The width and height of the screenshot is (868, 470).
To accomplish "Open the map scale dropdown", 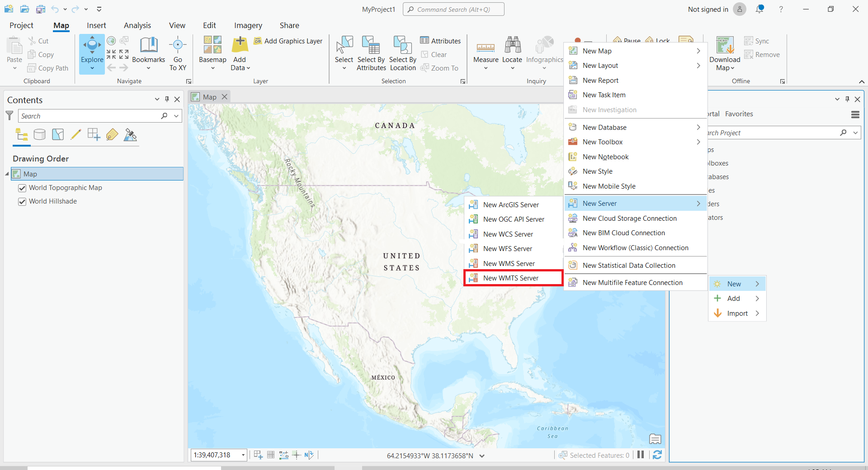I will 243,455.
